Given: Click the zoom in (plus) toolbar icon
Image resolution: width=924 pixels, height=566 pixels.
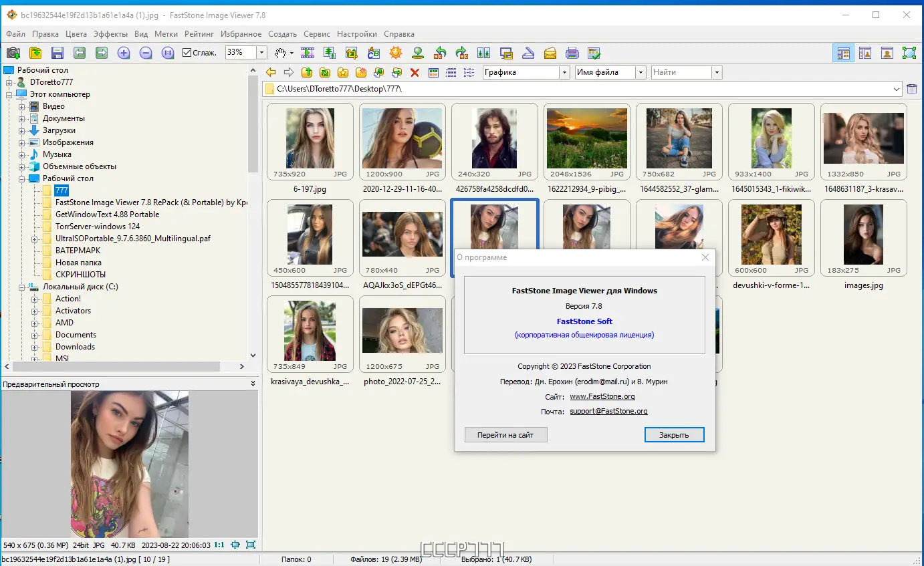Looking at the screenshot, I should [123, 53].
